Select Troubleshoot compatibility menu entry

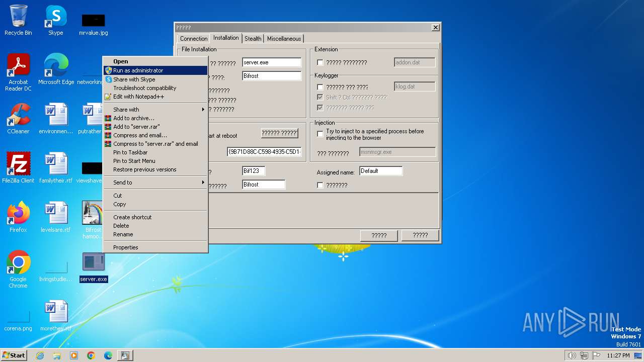coord(155,88)
